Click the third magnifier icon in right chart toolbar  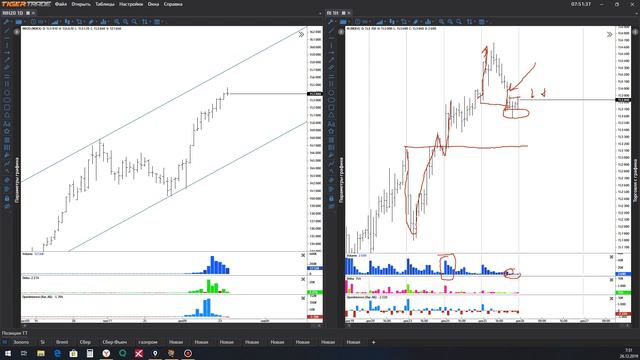pos(459,22)
